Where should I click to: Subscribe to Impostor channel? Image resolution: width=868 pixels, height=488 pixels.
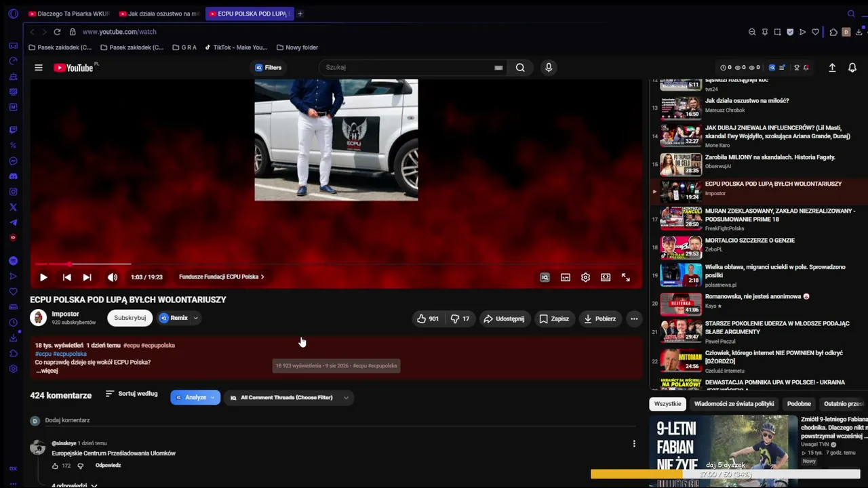tap(130, 318)
